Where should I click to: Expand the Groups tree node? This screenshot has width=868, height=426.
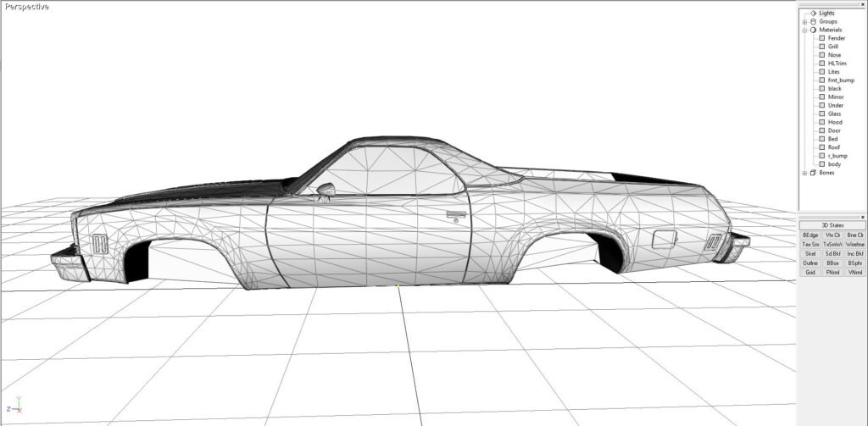804,22
